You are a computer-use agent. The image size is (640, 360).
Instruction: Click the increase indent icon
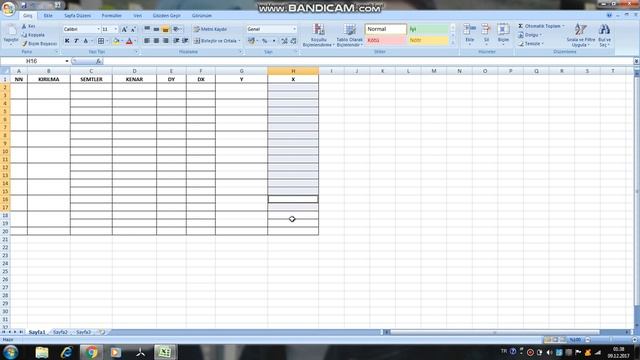185,41
